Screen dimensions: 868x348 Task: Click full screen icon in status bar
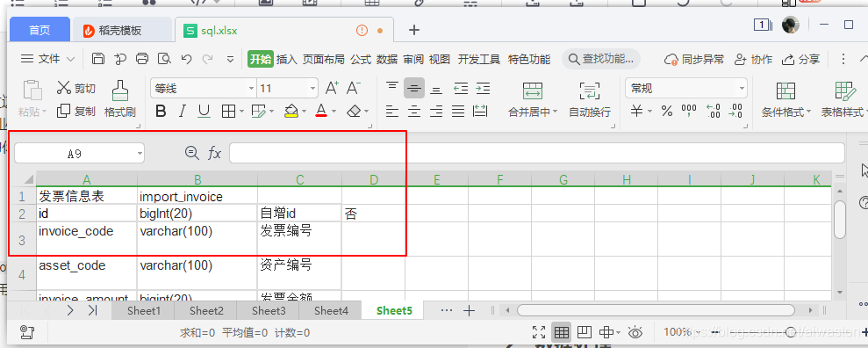pyautogui.click(x=539, y=332)
